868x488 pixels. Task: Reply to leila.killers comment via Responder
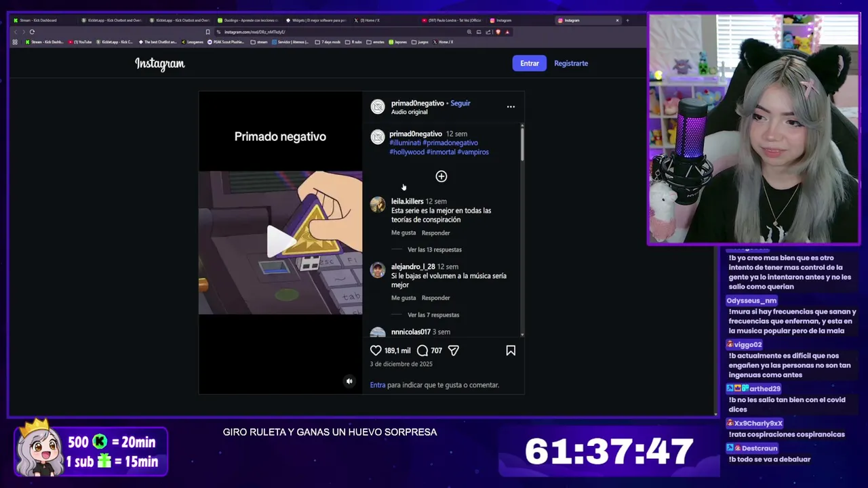coord(435,233)
